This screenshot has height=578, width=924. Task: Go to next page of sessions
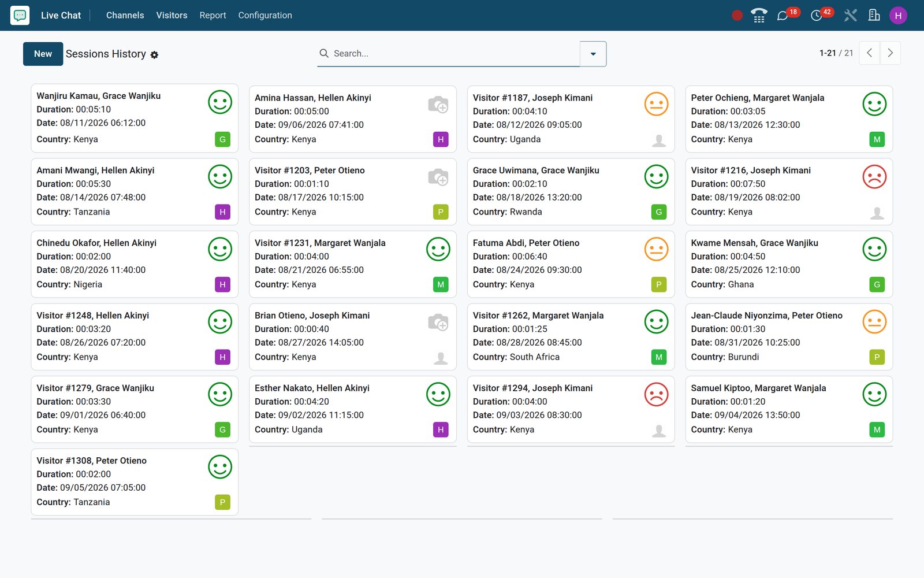click(890, 53)
